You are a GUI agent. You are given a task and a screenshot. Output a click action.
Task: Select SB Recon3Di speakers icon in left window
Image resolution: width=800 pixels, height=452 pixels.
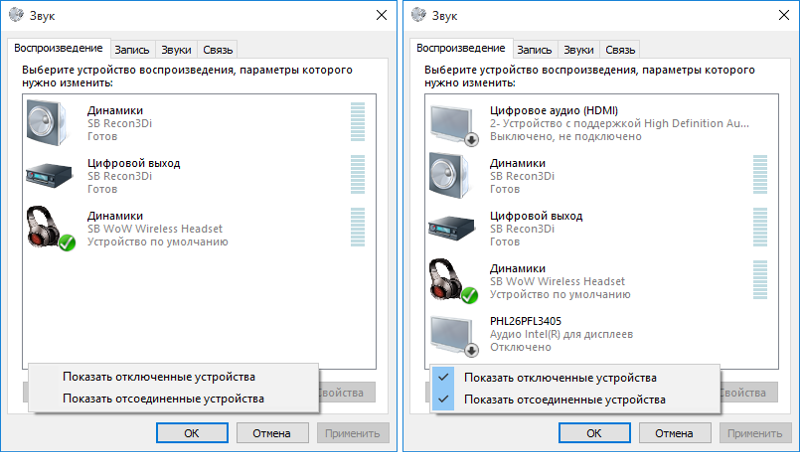click(47, 123)
